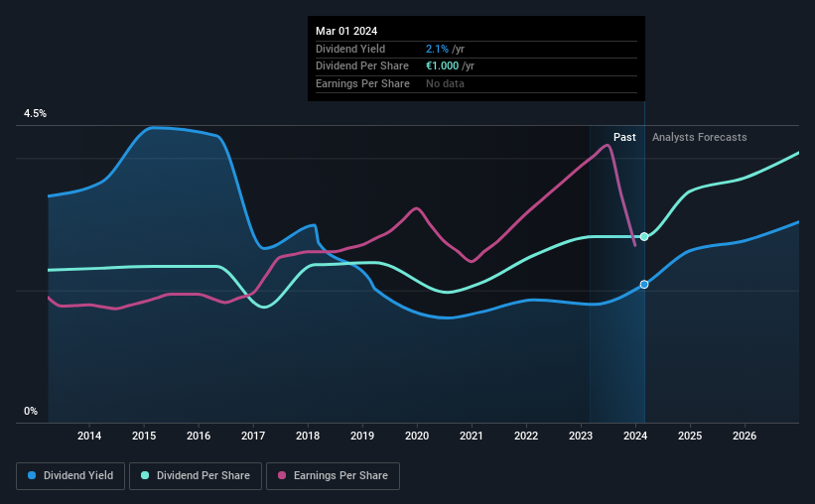This screenshot has width=815, height=504.
Task: Click the 'No data' earnings value
Action: coord(445,83)
